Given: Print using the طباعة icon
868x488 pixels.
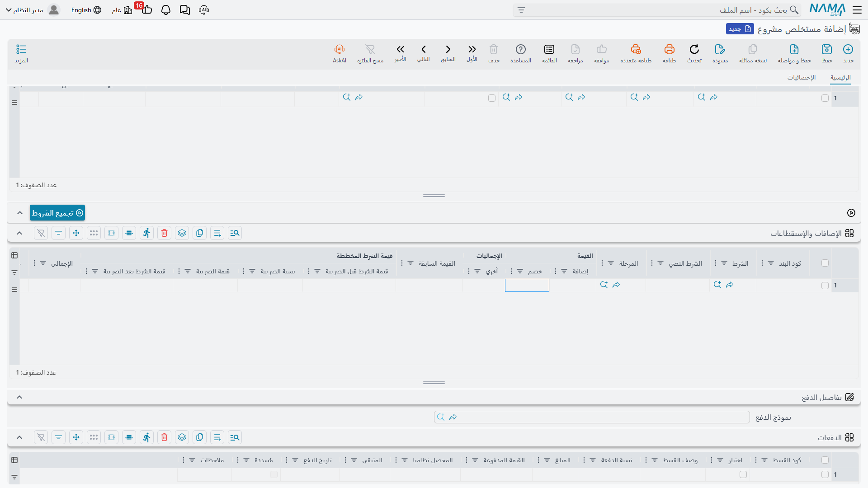Looking at the screenshot, I should [669, 53].
